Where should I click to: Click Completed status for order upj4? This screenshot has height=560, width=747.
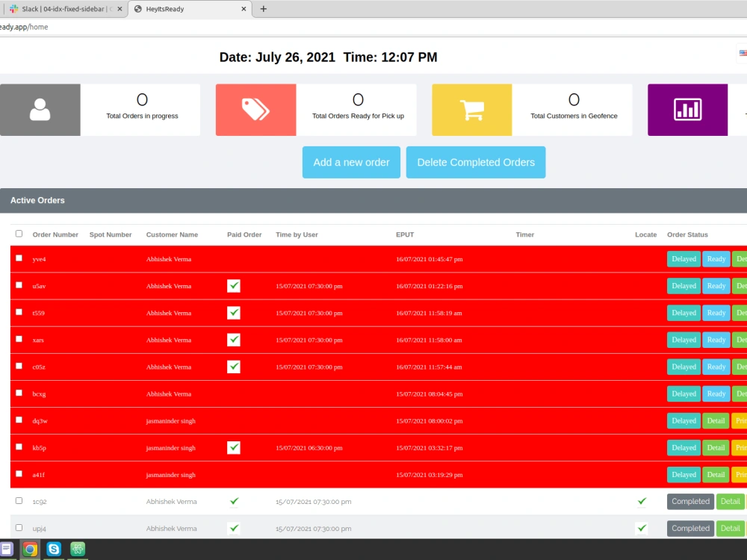point(690,528)
